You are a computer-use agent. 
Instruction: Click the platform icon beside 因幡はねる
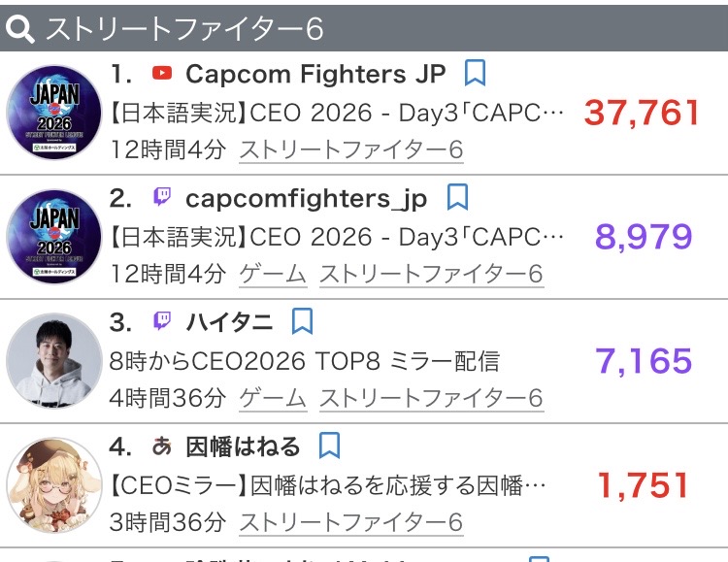162,446
